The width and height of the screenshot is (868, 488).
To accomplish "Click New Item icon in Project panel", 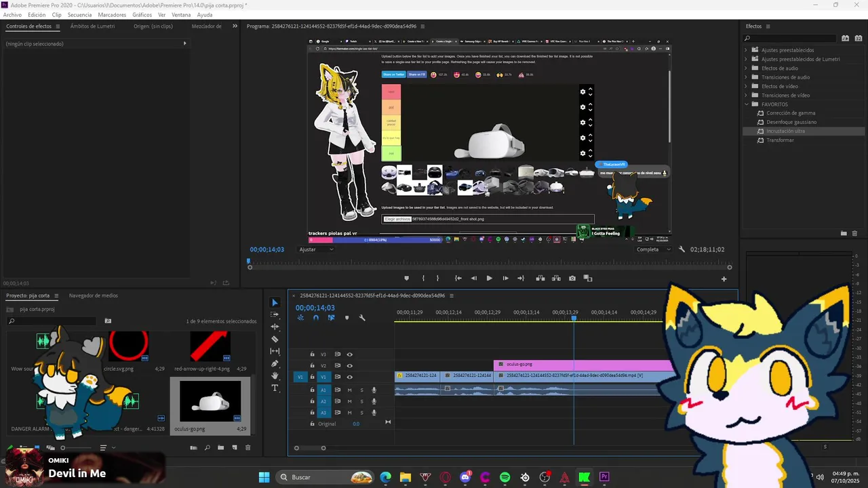I will (235, 447).
